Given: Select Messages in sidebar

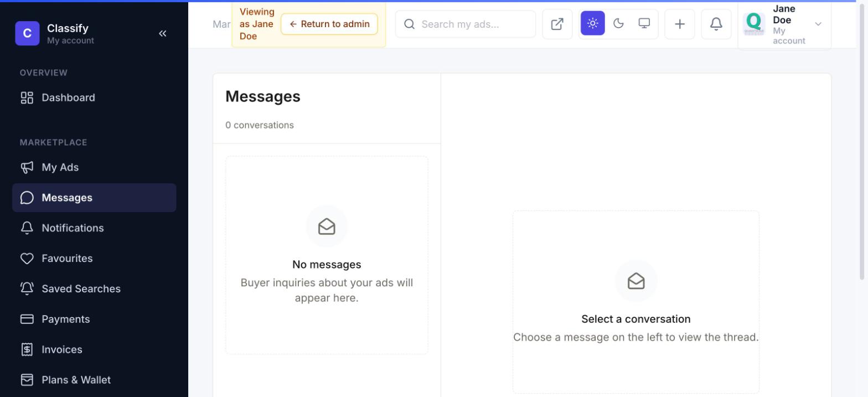Looking at the screenshot, I should 94,198.
